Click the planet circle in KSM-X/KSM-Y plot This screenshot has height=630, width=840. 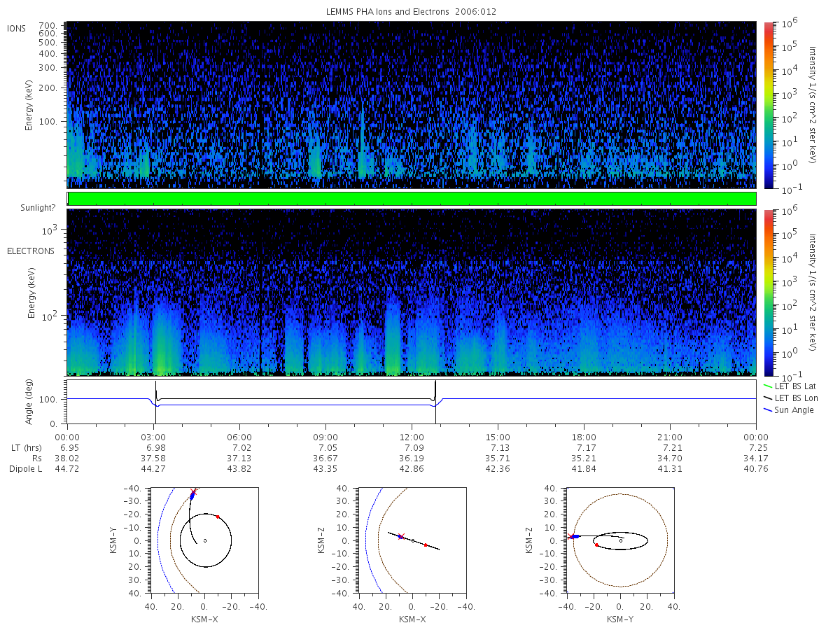pyautogui.click(x=204, y=540)
